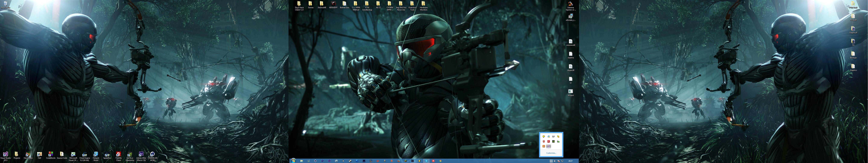The image size is (868, 163).
Task: Open the Overclock Tools folder
Action: click(412, 6)
